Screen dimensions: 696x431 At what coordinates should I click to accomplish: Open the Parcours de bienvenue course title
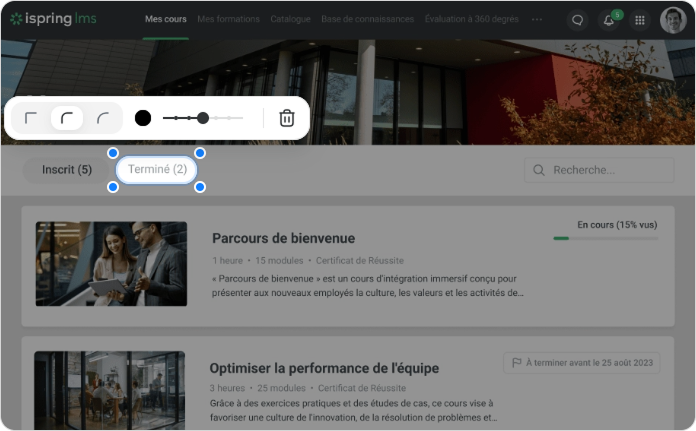[283, 238]
